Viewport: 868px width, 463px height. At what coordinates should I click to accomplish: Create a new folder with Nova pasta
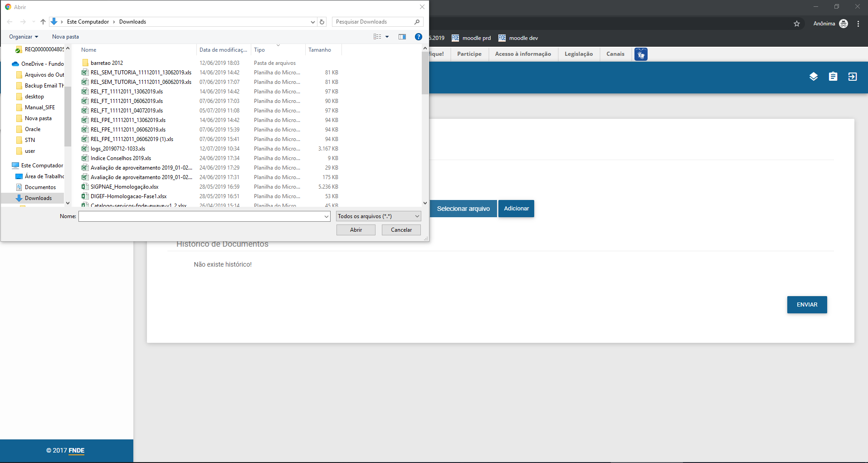click(x=65, y=37)
